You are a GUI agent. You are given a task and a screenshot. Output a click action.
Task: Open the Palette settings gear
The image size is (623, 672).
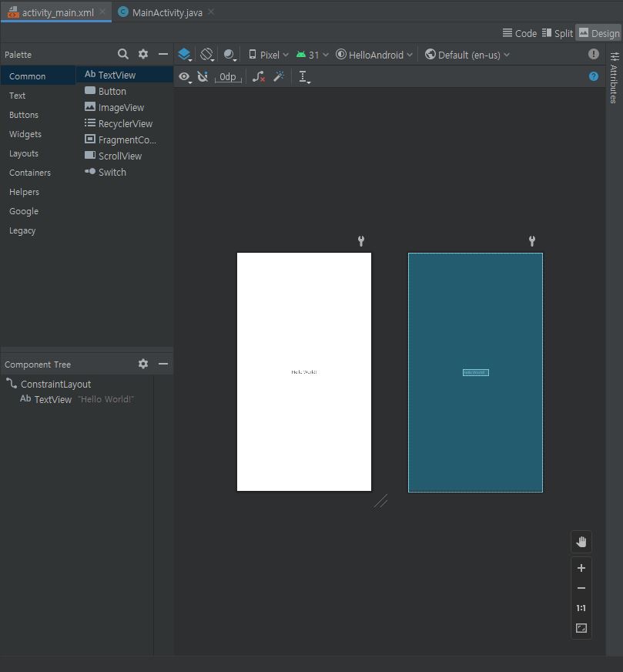(x=143, y=54)
